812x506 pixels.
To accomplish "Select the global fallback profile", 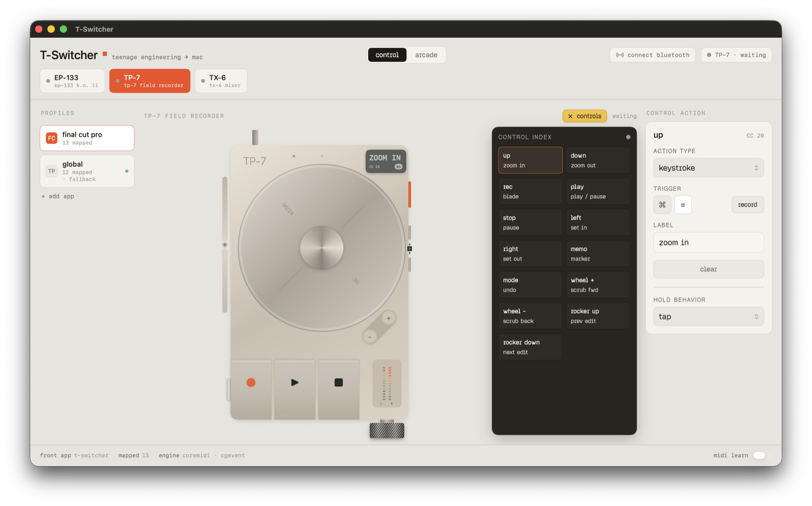I will [x=87, y=171].
